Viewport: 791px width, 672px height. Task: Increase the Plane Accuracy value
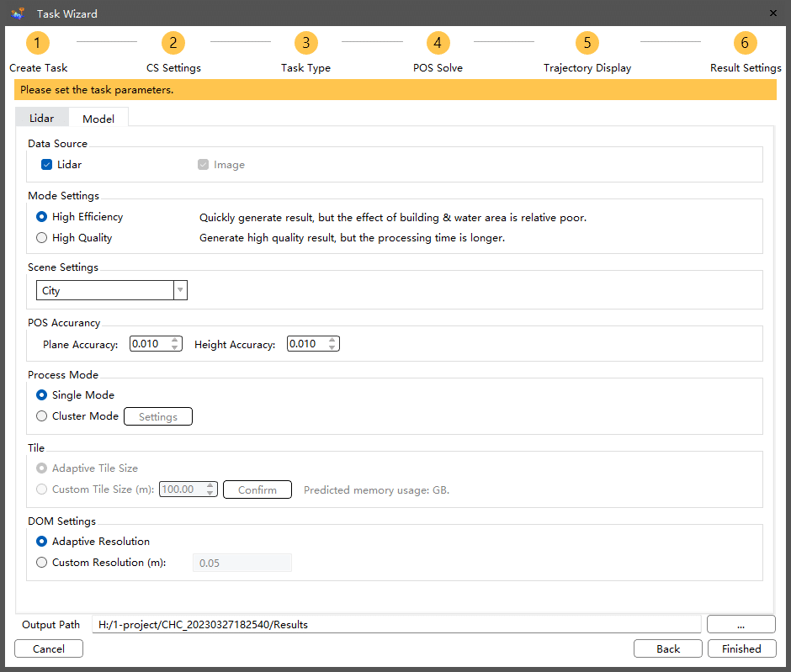(x=175, y=340)
